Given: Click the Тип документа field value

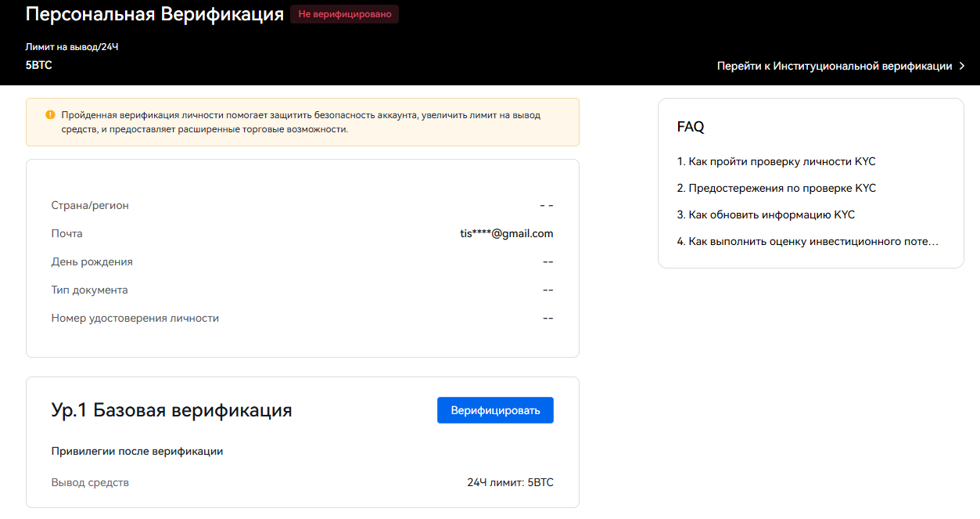Looking at the screenshot, I should pos(547,290).
